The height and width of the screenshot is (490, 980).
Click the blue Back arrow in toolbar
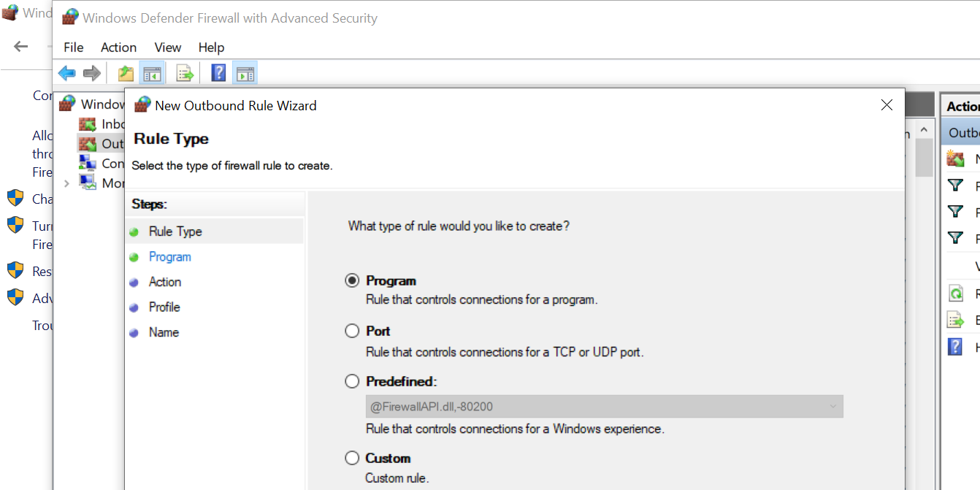pos(67,73)
